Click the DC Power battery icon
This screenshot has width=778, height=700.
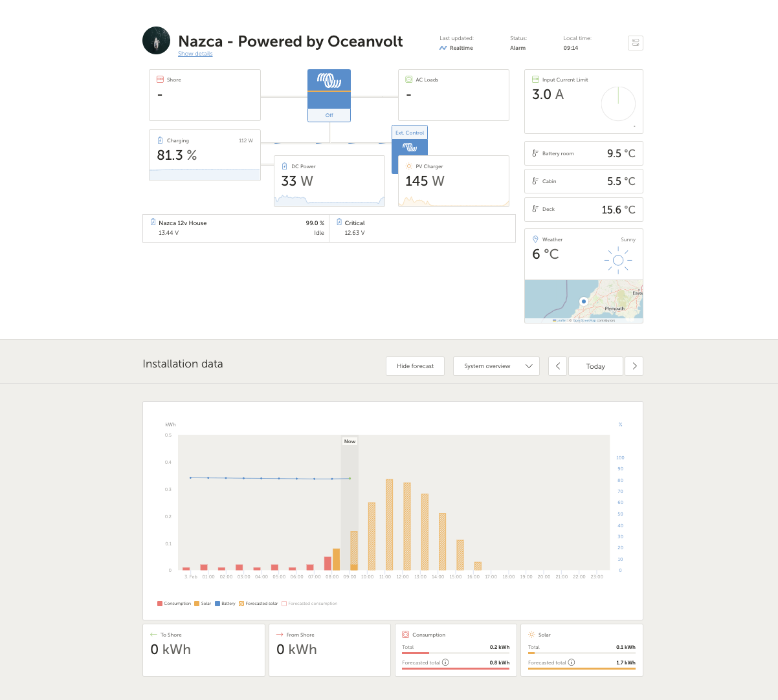(285, 166)
